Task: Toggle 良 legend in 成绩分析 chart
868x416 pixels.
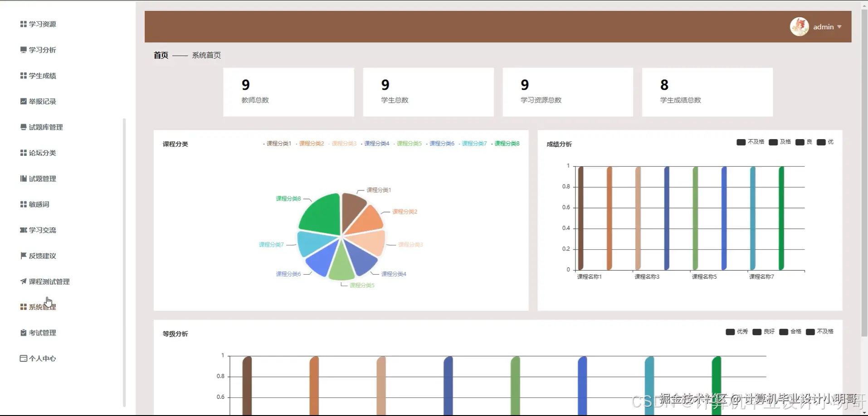Action: point(804,142)
